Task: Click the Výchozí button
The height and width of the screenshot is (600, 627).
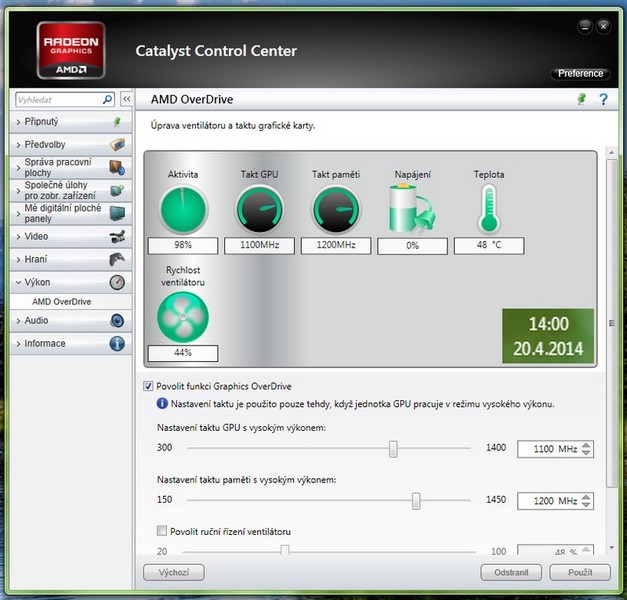Action: tap(174, 573)
